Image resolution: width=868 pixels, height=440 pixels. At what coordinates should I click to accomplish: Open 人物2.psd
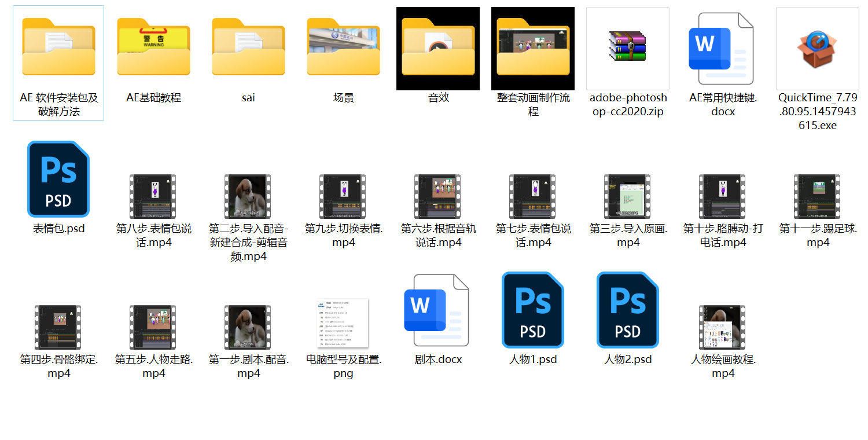click(628, 310)
